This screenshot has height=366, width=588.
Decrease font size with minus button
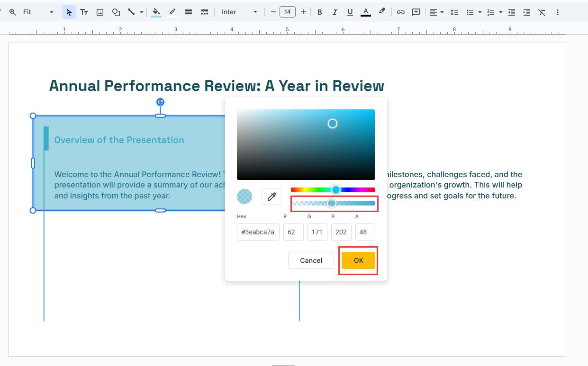273,12
